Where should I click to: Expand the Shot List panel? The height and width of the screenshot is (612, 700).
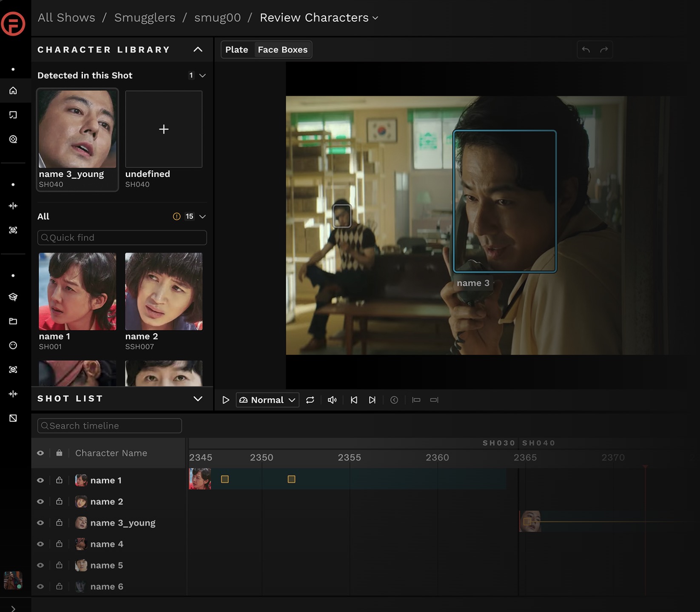(x=198, y=399)
